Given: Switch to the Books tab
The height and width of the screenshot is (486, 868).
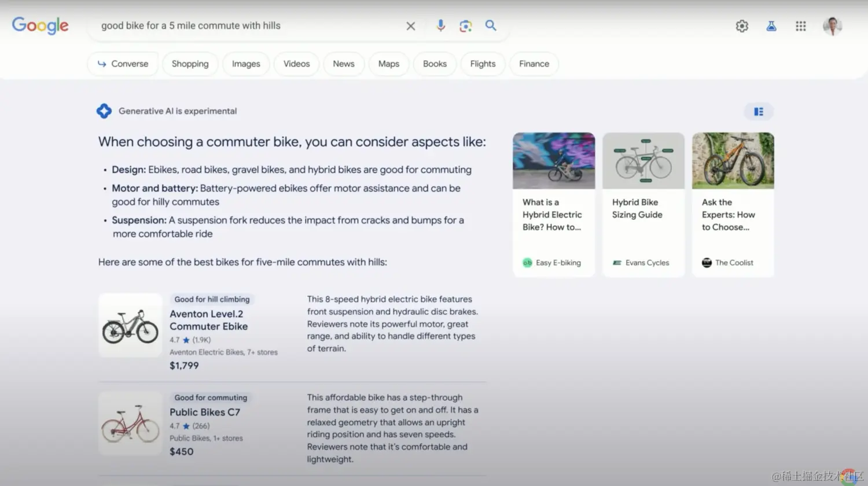Looking at the screenshot, I should (x=435, y=64).
